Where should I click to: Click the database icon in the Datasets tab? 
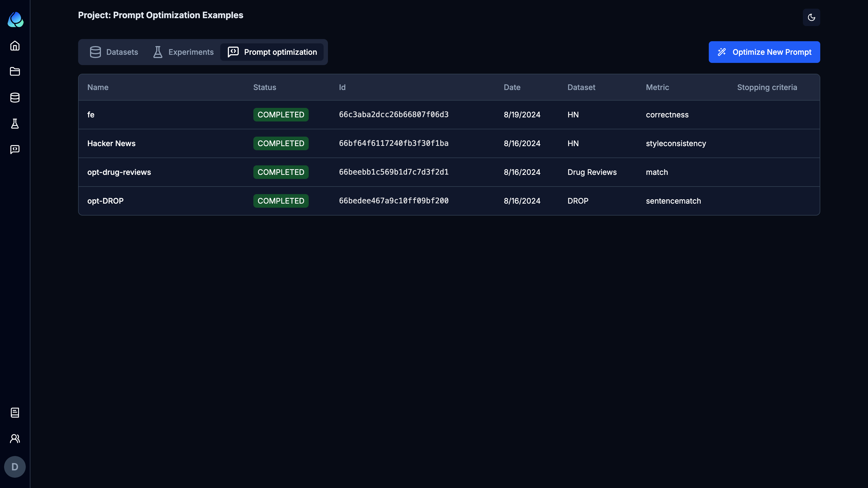[95, 52]
